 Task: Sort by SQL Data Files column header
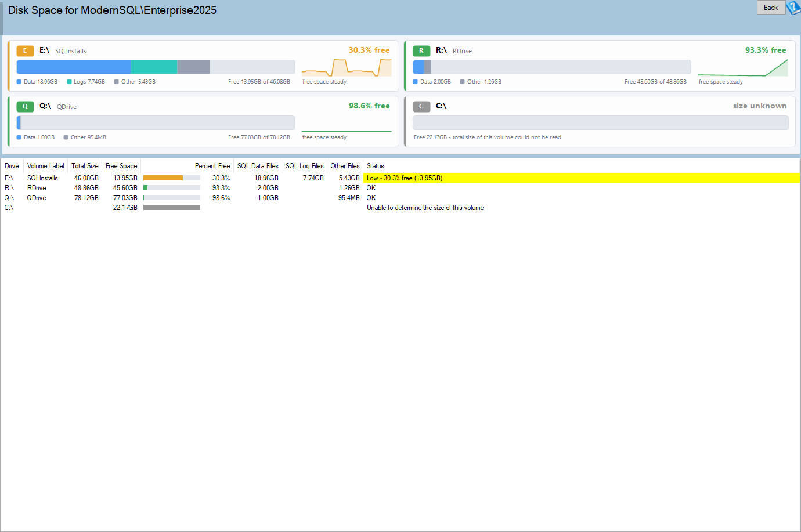(258, 166)
